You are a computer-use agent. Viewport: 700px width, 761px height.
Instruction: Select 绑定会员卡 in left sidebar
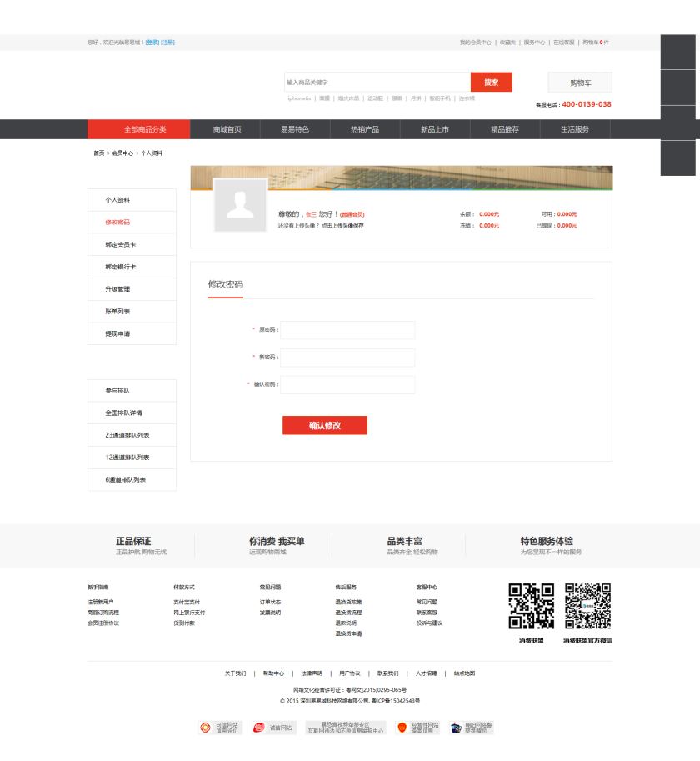(132, 244)
